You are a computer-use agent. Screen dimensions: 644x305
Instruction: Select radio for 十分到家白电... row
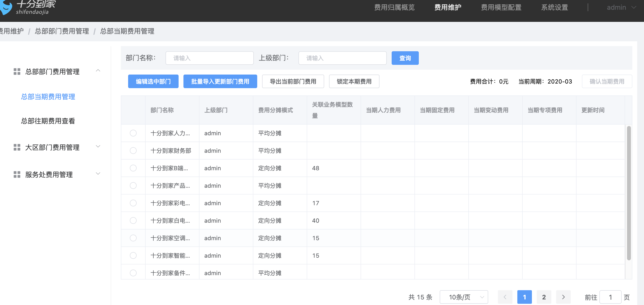[x=133, y=220]
